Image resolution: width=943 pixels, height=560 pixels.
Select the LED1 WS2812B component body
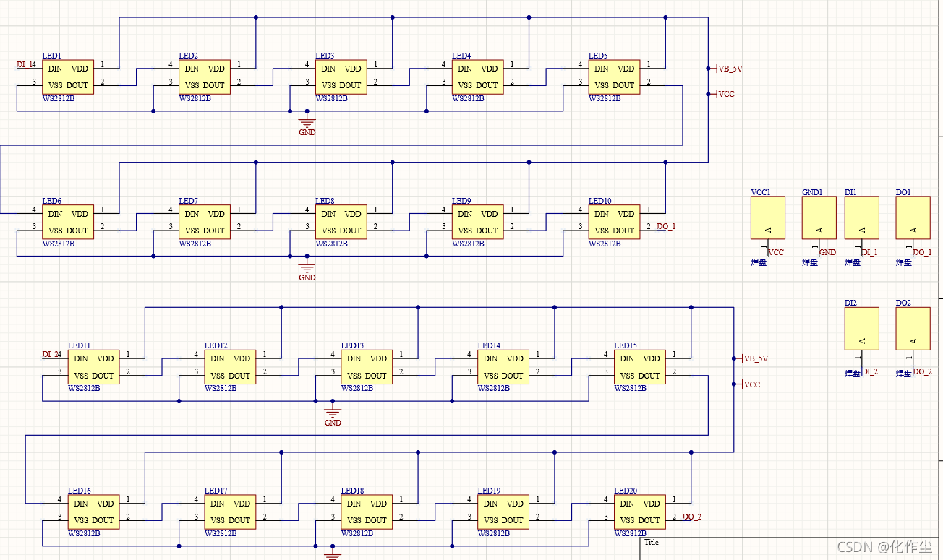tap(67, 77)
